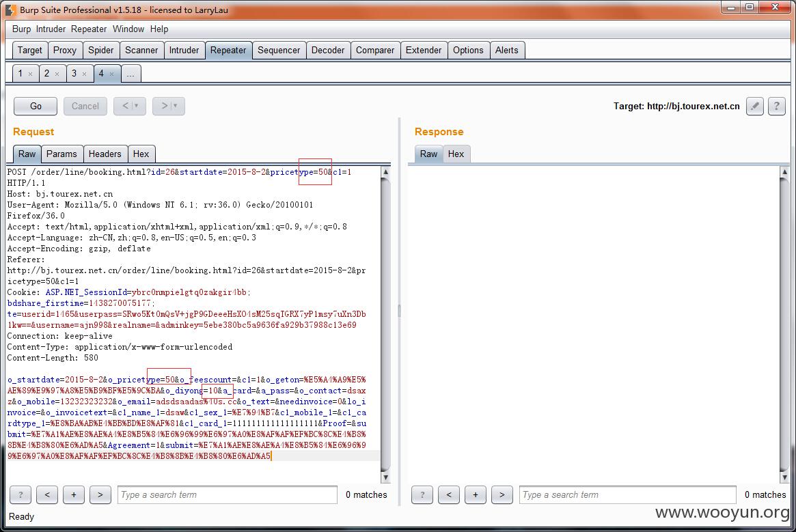Close Repeater tab 3 with its x
796x532 pixels.
coord(84,74)
